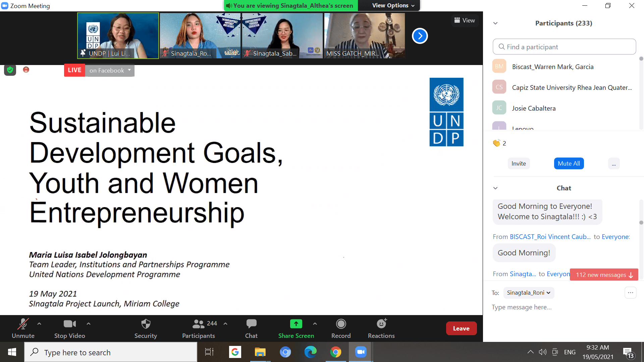Open the Chat toolbar button
The height and width of the screenshot is (362, 644).
(x=251, y=328)
